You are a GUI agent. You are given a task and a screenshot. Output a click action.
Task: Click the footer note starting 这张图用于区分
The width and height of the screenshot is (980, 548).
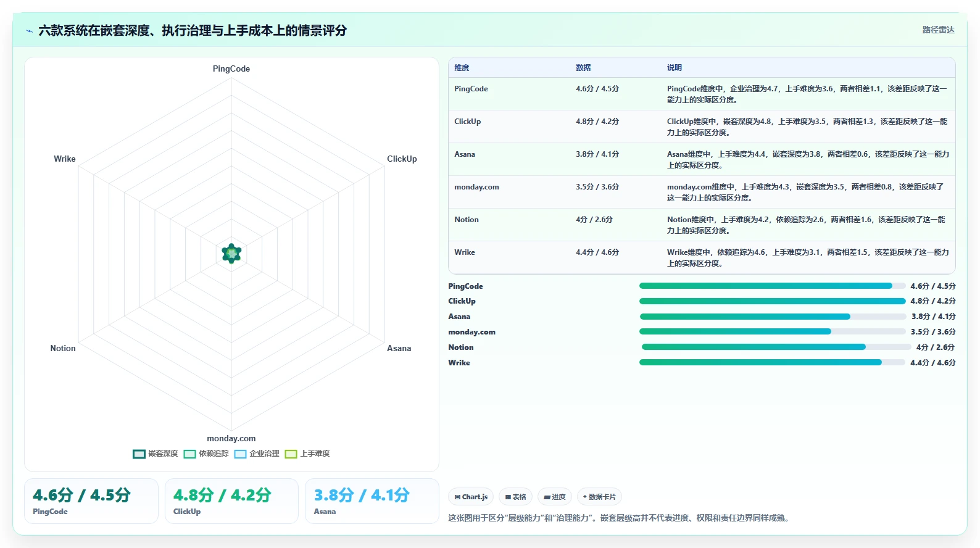pyautogui.click(x=619, y=518)
